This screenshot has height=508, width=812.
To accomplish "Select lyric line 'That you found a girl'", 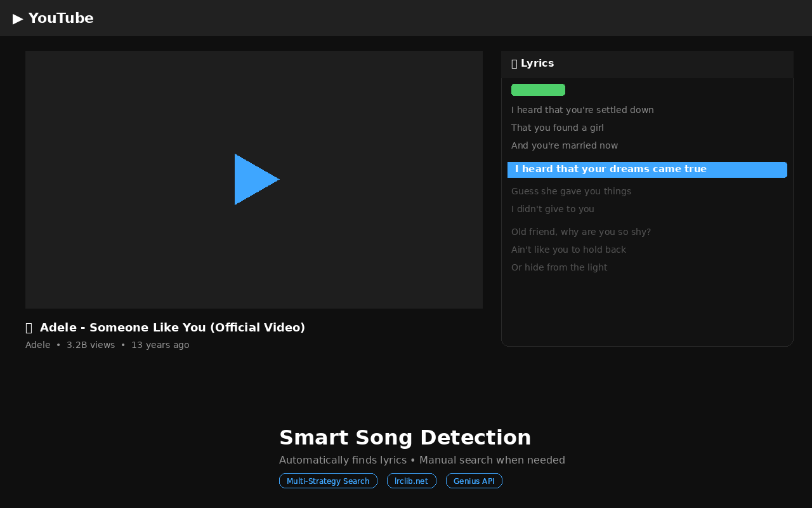I will click(558, 128).
